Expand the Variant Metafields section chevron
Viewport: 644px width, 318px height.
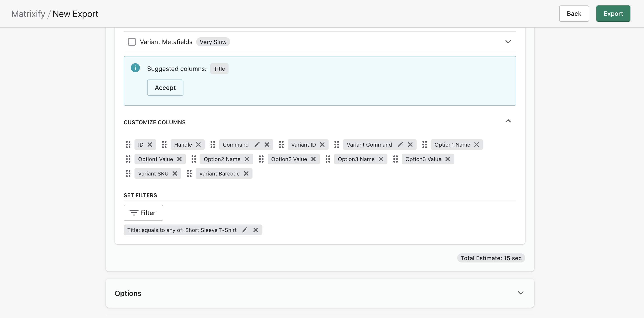508,42
